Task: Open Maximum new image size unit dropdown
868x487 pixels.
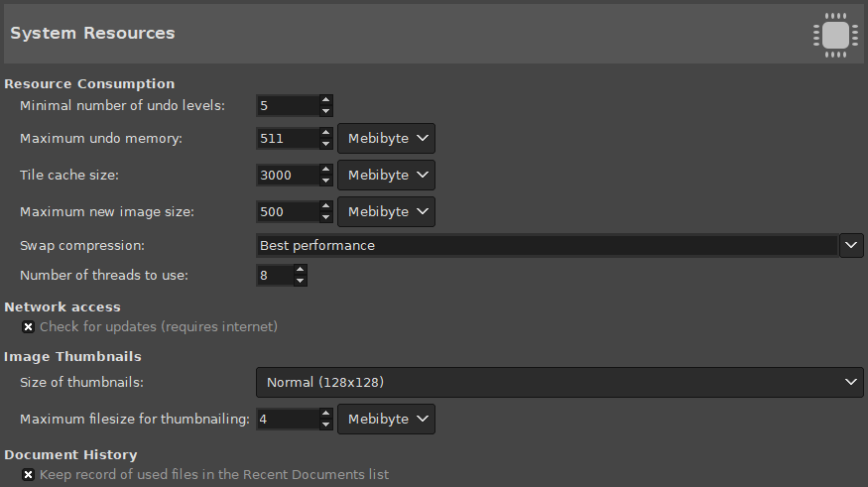Action: pyautogui.click(x=386, y=211)
